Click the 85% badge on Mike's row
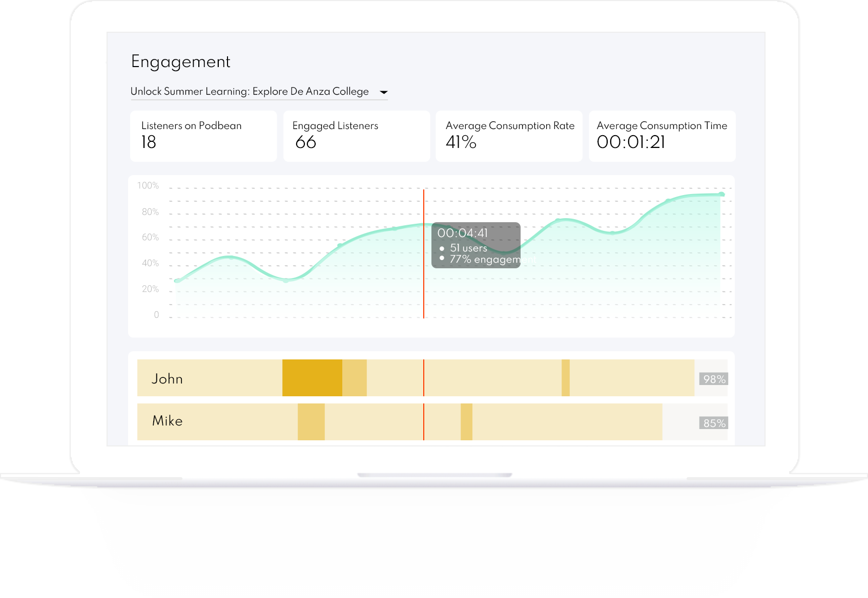The image size is (868, 598). tap(713, 423)
